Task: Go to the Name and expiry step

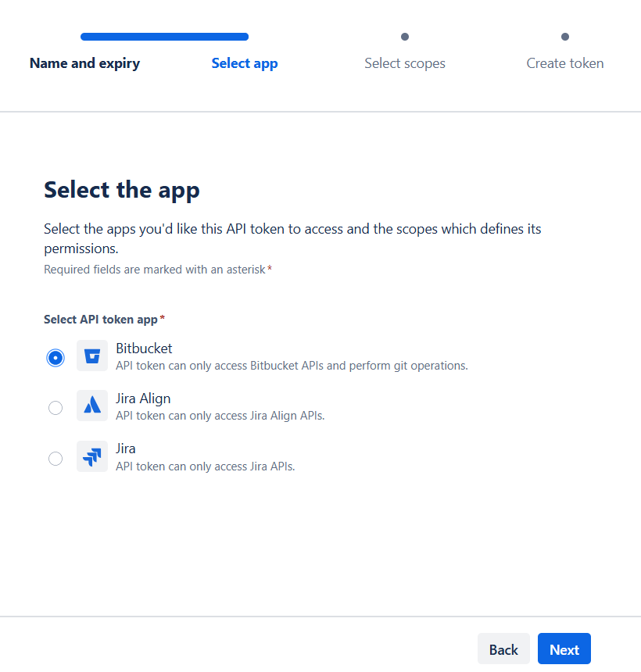Action: [x=84, y=63]
